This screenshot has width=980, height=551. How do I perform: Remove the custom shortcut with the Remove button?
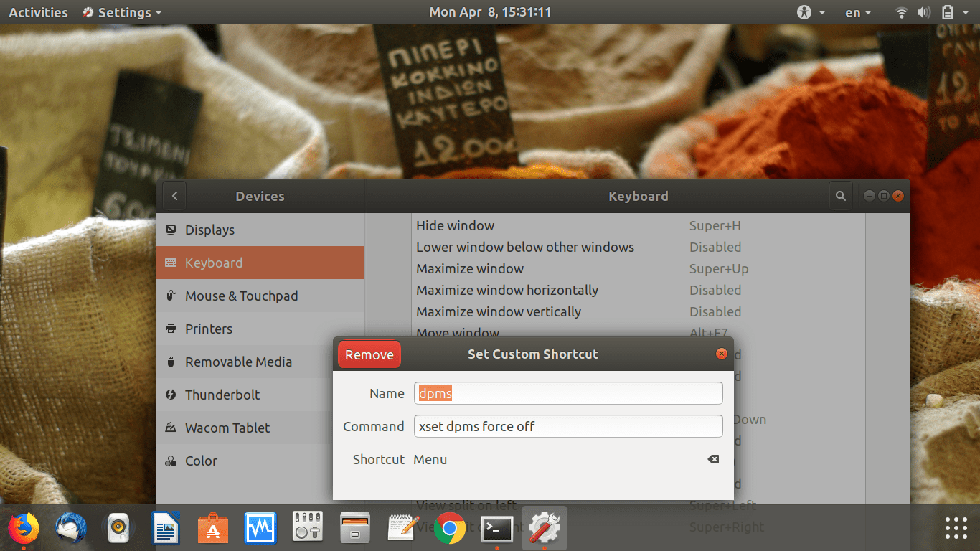tap(369, 354)
